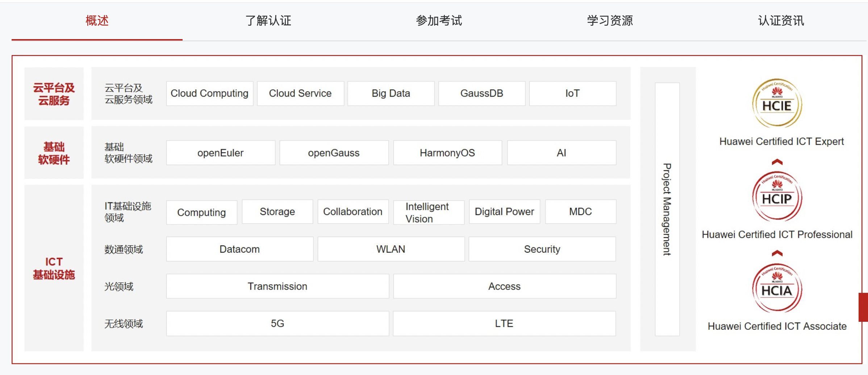Click the red chevron above HCIA badge
The height and width of the screenshot is (375, 868).
[777, 253]
